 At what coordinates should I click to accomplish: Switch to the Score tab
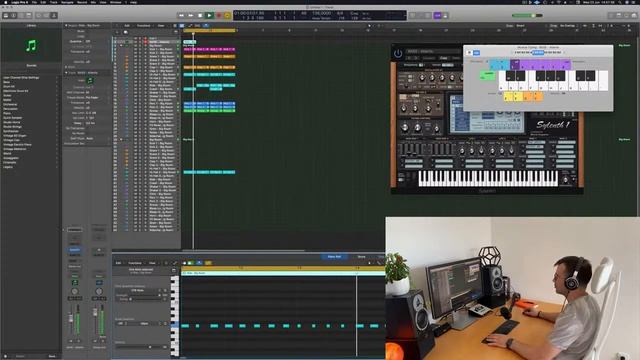[361, 257]
